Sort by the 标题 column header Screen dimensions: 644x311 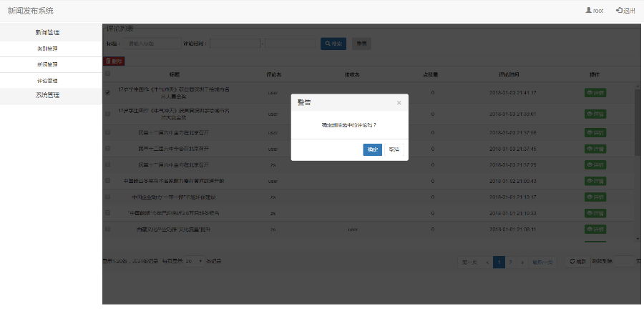174,74
